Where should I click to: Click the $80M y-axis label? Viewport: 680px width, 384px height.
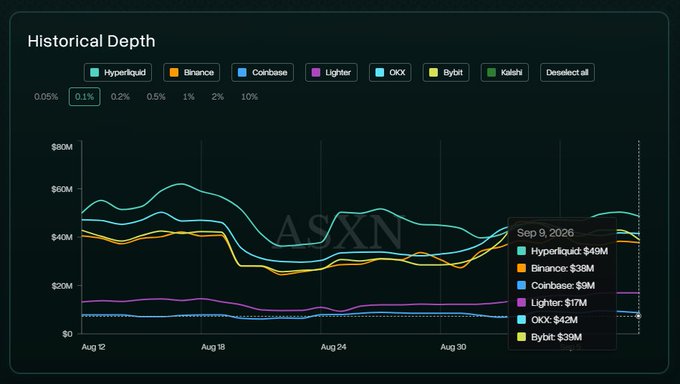(62, 147)
